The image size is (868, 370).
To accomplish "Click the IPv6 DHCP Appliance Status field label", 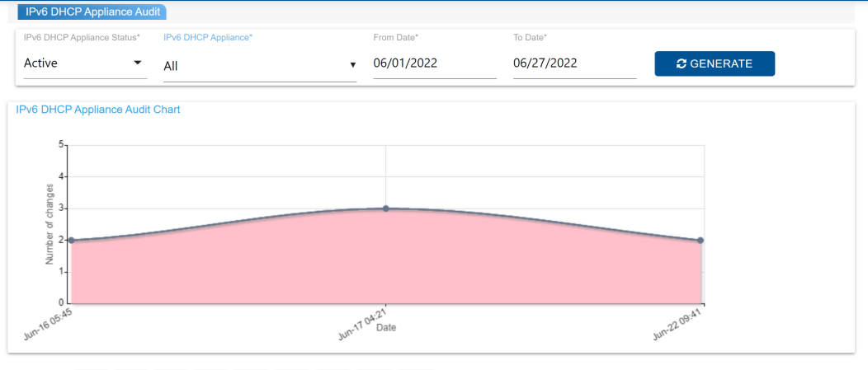I will click(82, 38).
